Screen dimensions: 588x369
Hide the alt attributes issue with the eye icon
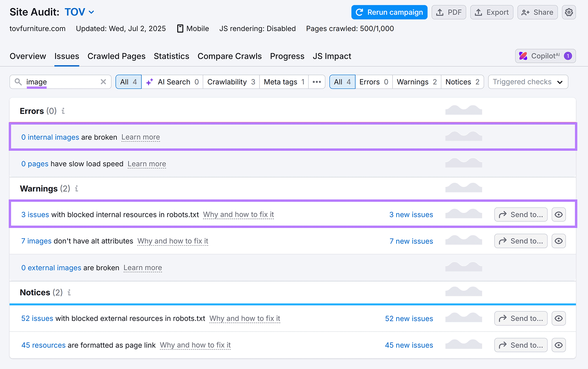coord(559,241)
